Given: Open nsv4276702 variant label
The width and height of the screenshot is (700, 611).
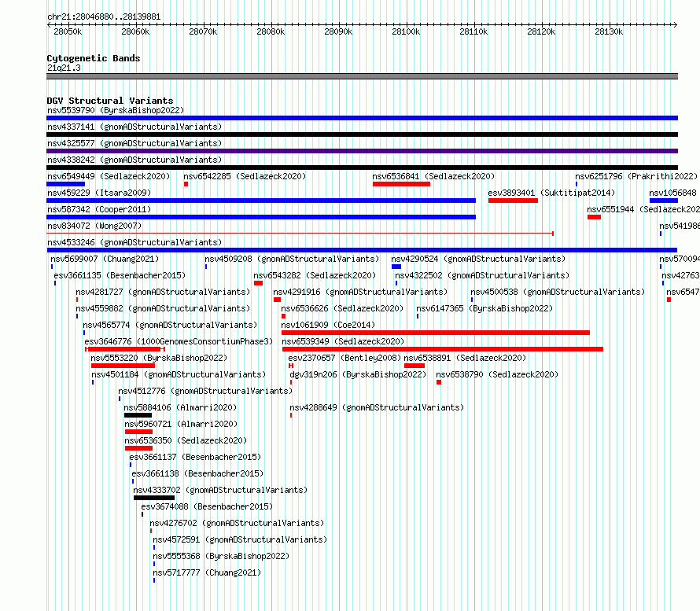Looking at the screenshot, I should 237,523.
